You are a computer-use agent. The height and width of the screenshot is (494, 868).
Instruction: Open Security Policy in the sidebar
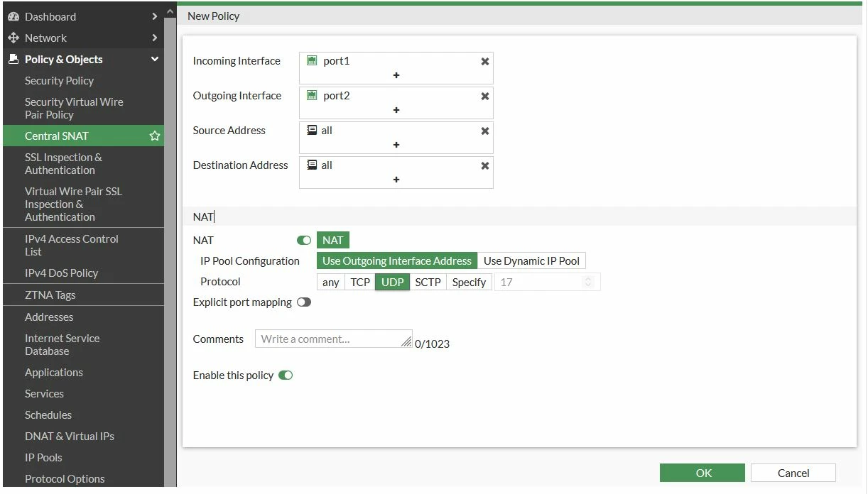[59, 81]
